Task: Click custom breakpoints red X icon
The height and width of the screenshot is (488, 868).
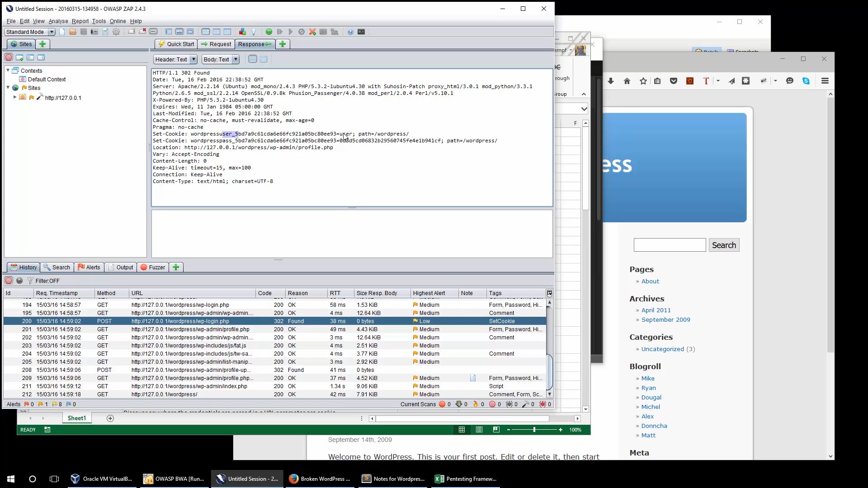Action: (x=312, y=32)
